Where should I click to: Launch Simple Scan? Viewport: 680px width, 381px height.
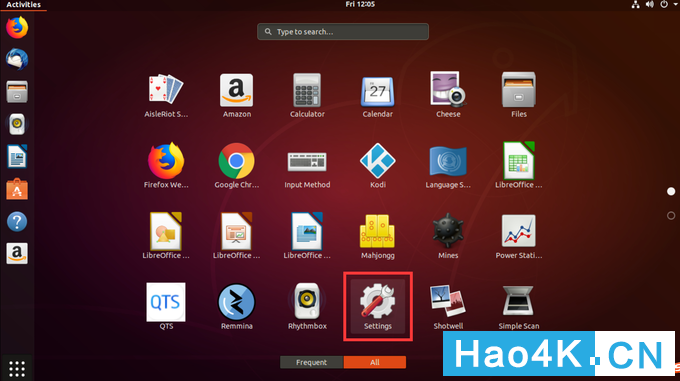coord(519,307)
